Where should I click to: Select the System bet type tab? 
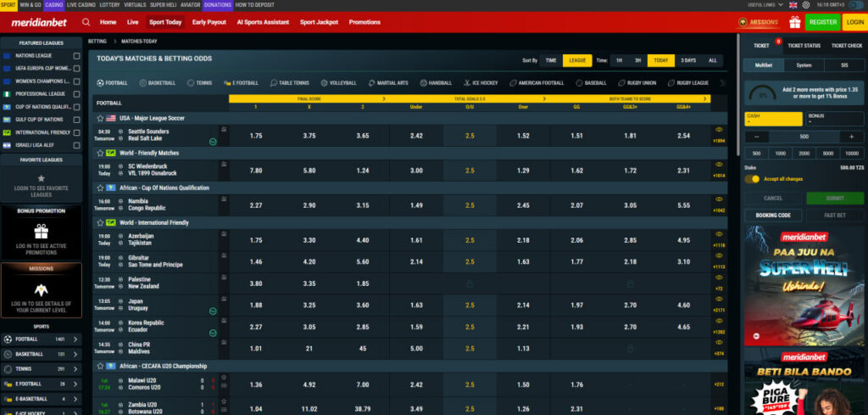[x=804, y=65]
